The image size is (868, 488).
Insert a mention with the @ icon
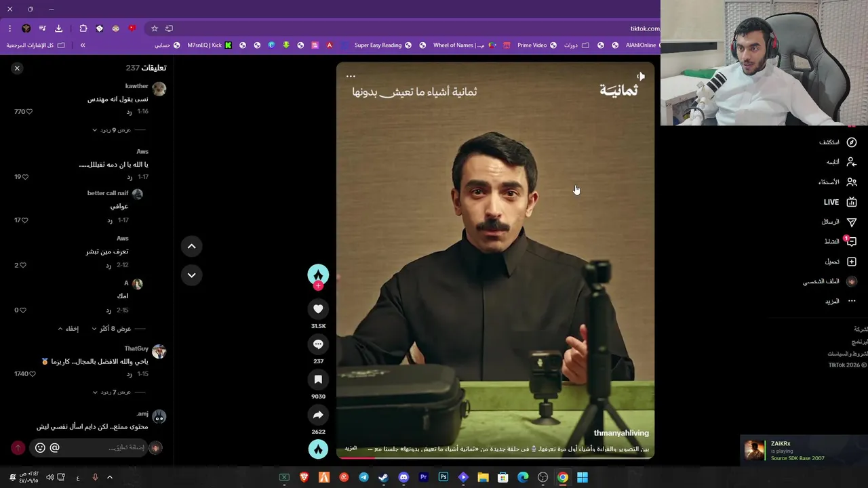coord(55,447)
